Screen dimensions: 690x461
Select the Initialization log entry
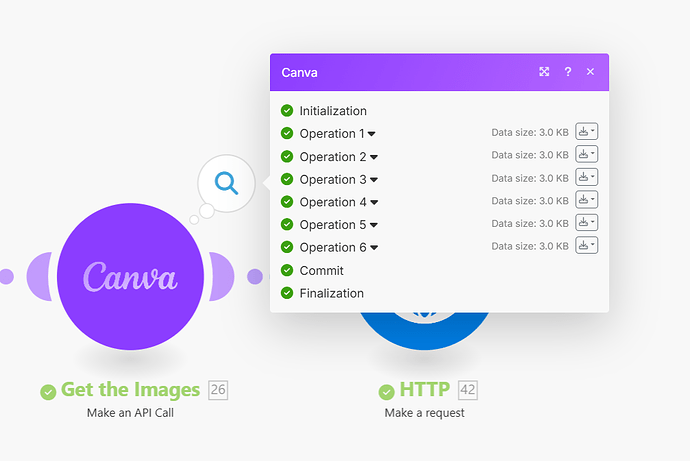click(x=332, y=111)
